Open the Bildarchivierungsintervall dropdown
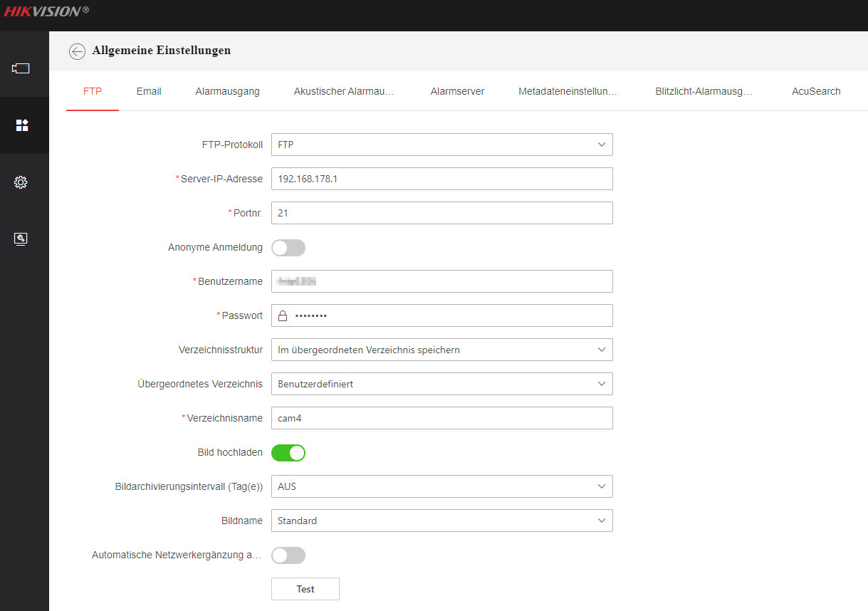This screenshot has height=611, width=868. [441, 486]
